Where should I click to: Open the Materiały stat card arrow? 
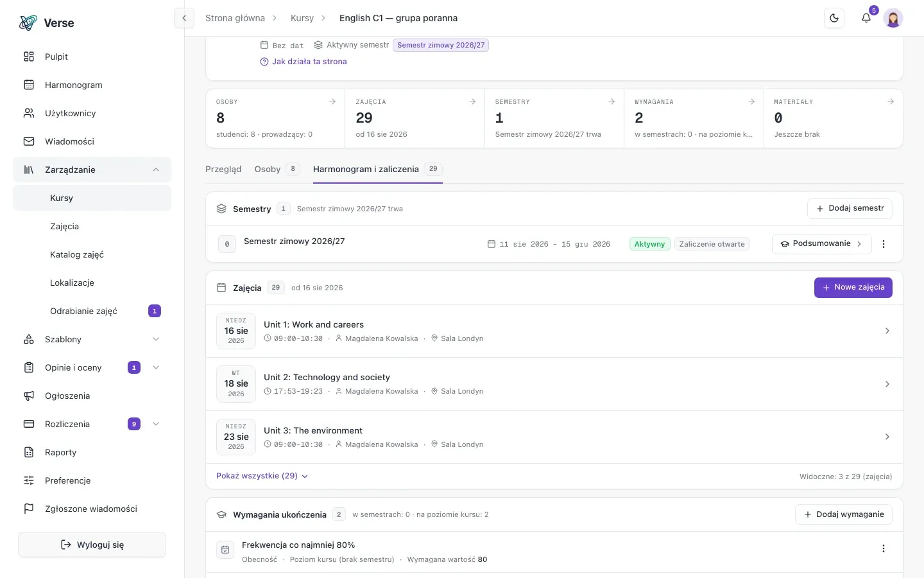coord(891,101)
